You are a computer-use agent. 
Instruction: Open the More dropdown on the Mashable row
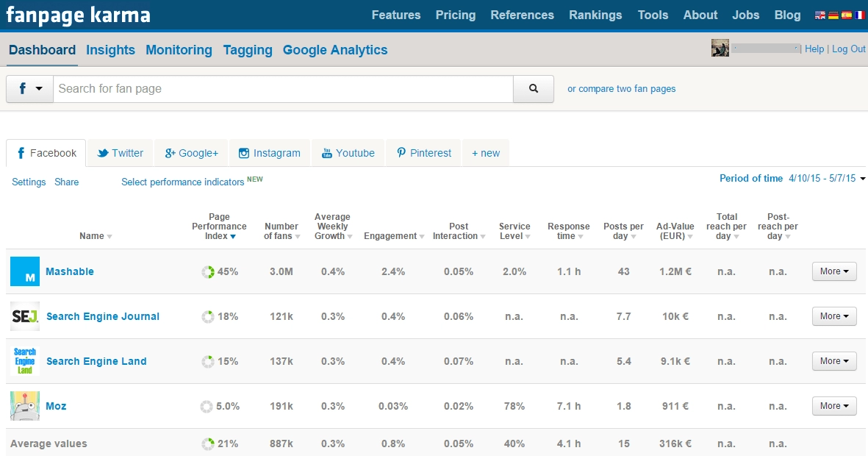coord(833,271)
